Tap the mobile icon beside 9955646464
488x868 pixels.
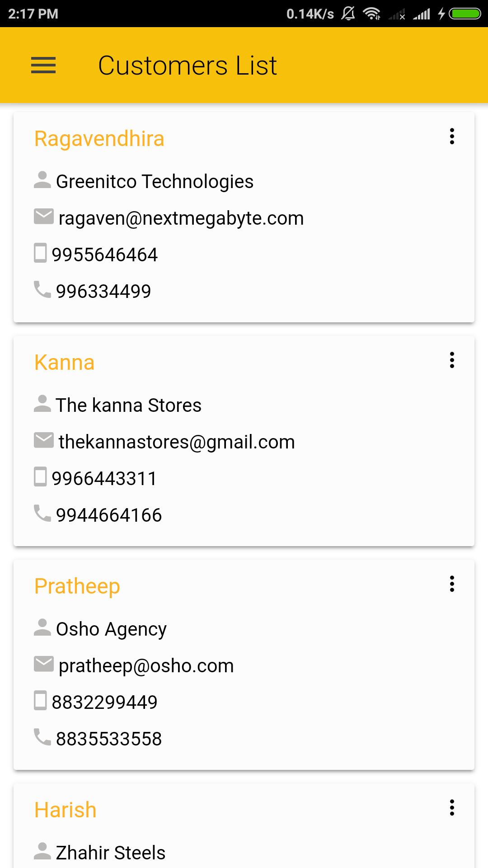[41, 253]
